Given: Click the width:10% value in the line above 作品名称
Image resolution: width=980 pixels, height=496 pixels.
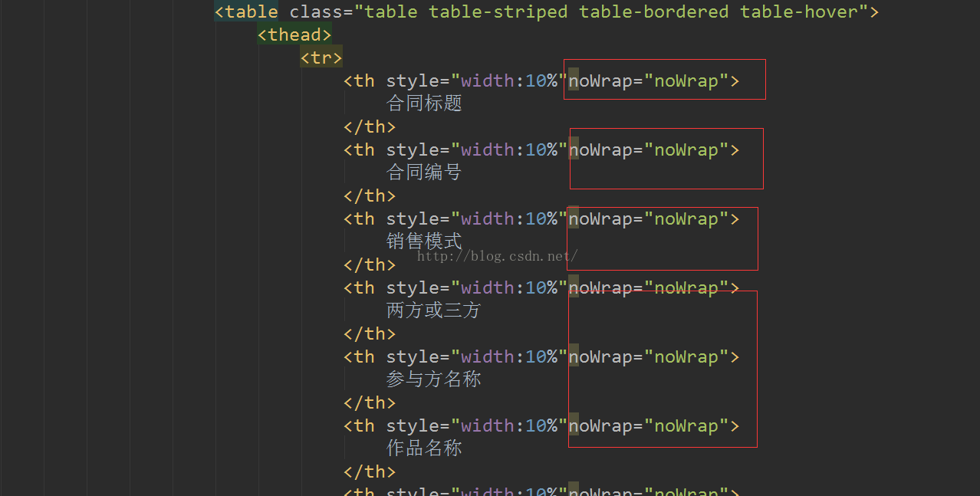Looking at the screenshot, I should tap(509, 426).
